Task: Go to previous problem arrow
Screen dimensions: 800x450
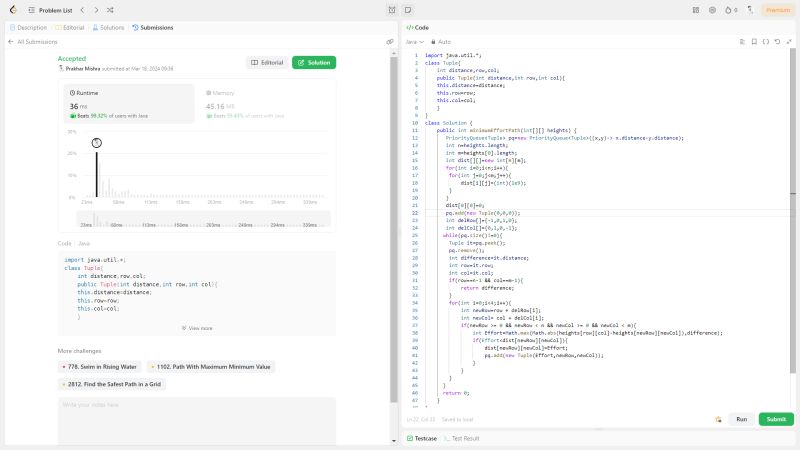Action: tap(82, 10)
